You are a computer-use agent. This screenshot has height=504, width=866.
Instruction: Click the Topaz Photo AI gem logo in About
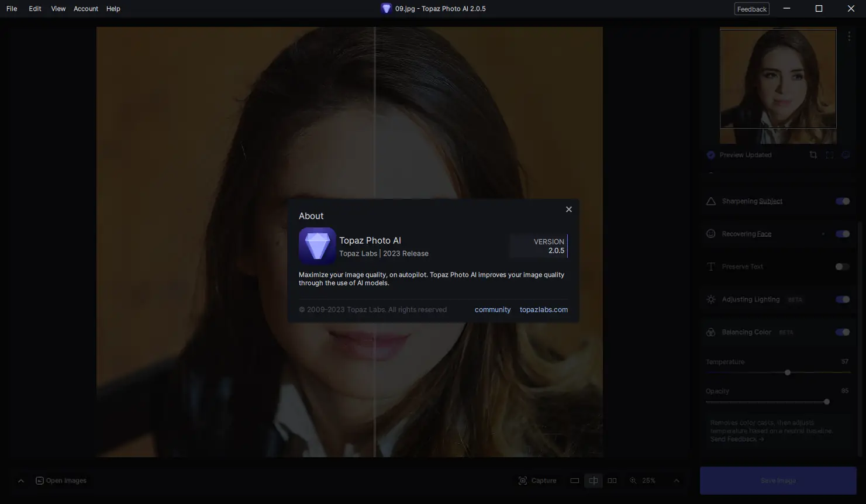318,246
